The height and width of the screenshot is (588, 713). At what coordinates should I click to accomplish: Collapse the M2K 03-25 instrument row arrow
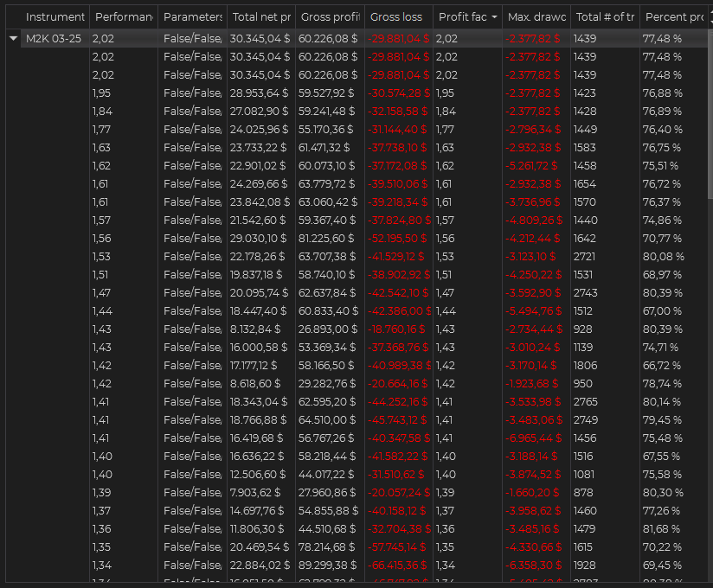click(x=13, y=38)
